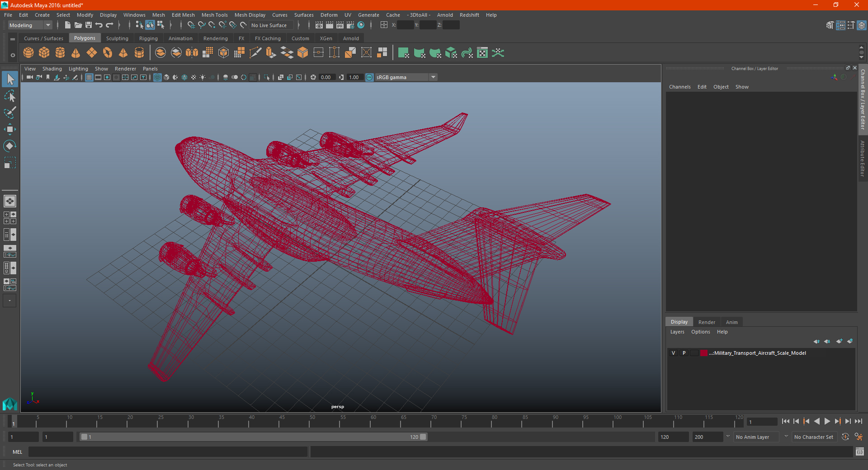This screenshot has height=470, width=868.
Task: Create a polygon sphere from the shelf
Action: tap(28, 53)
